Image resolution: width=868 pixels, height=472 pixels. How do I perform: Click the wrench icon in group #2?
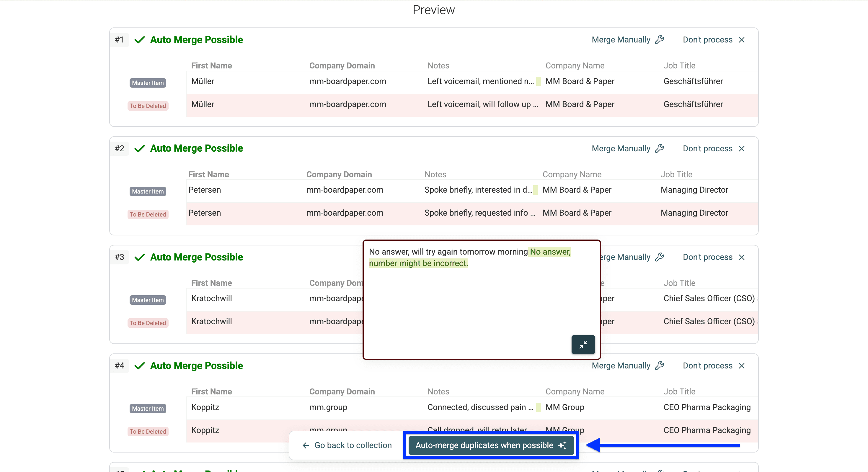pyautogui.click(x=660, y=148)
